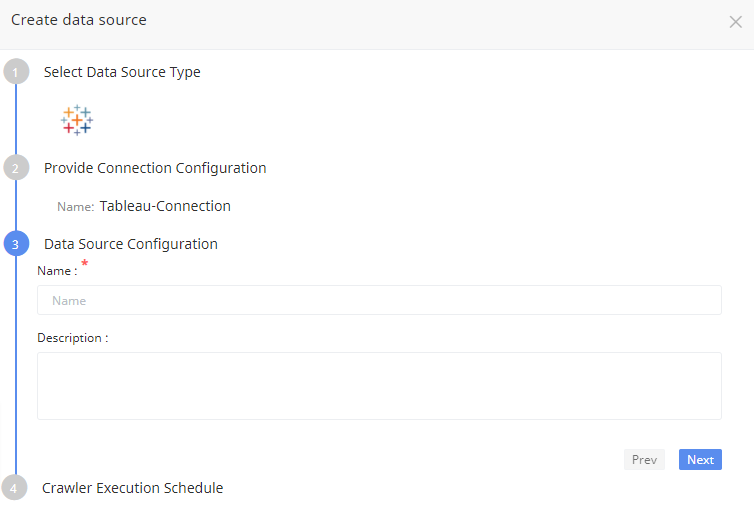
Task: Expand the Crawler Execution Schedule step
Action: click(132, 488)
